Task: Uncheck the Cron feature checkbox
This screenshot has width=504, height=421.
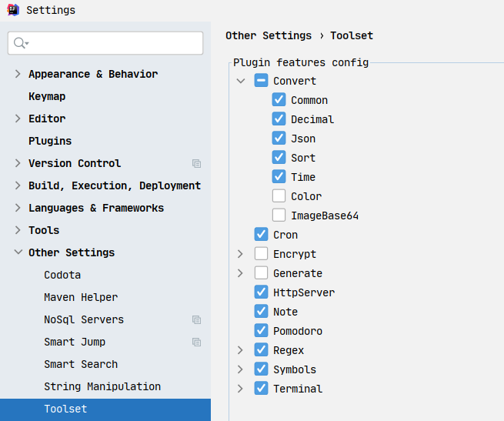Action: tap(261, 235)
